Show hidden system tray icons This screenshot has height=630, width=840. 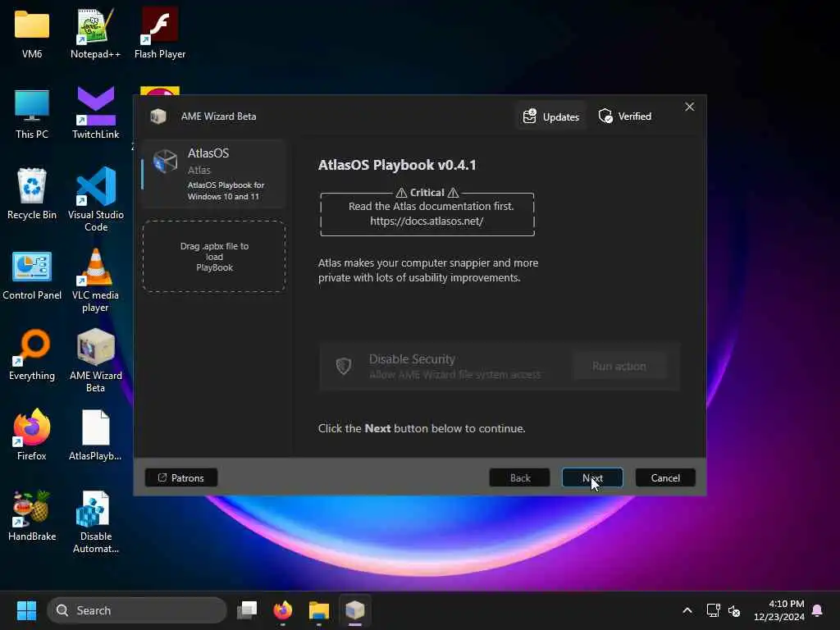[x=687, y=610]
